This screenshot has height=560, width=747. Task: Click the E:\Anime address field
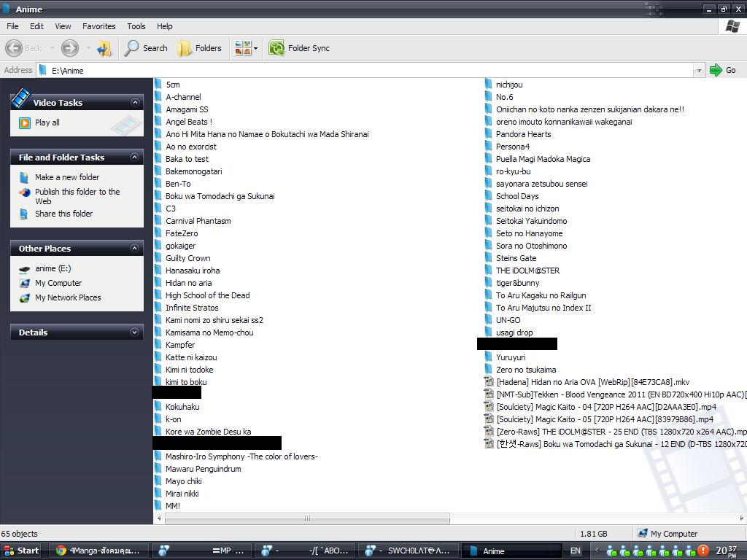(365, 71)
